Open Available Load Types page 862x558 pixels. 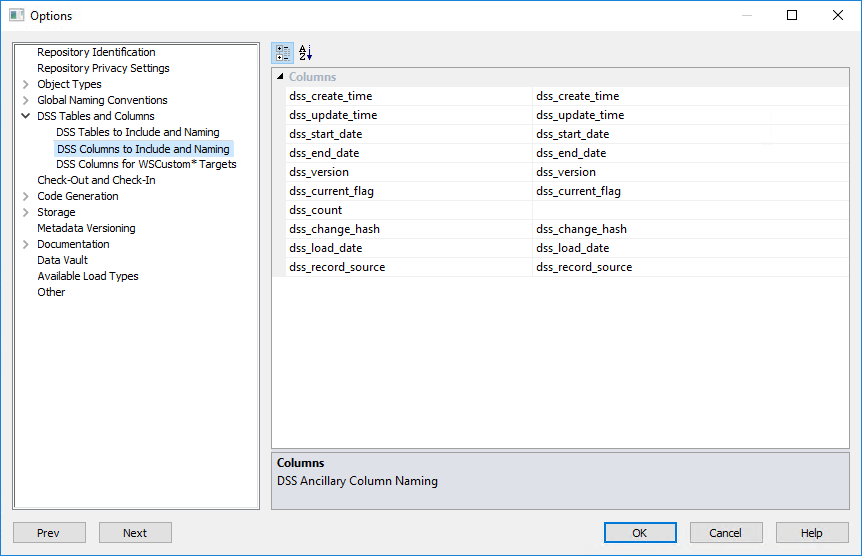click(x=88, y=276)
